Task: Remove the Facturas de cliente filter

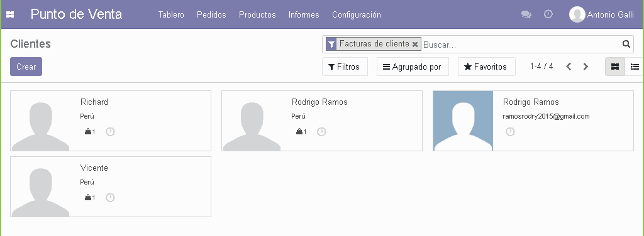Action: tap(415, 44)
